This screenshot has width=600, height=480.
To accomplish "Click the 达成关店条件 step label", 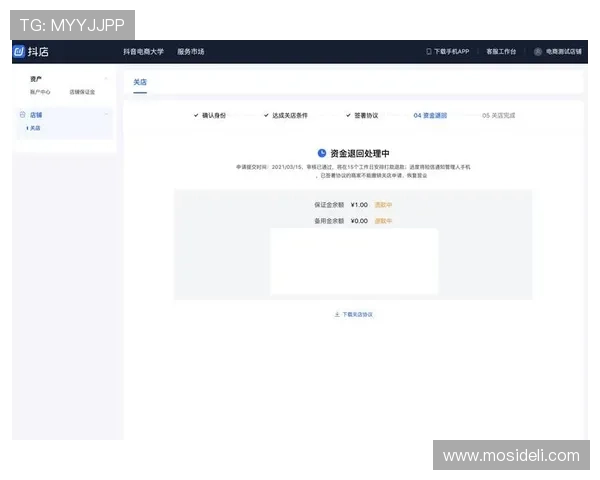I will (x=290, y=115).
